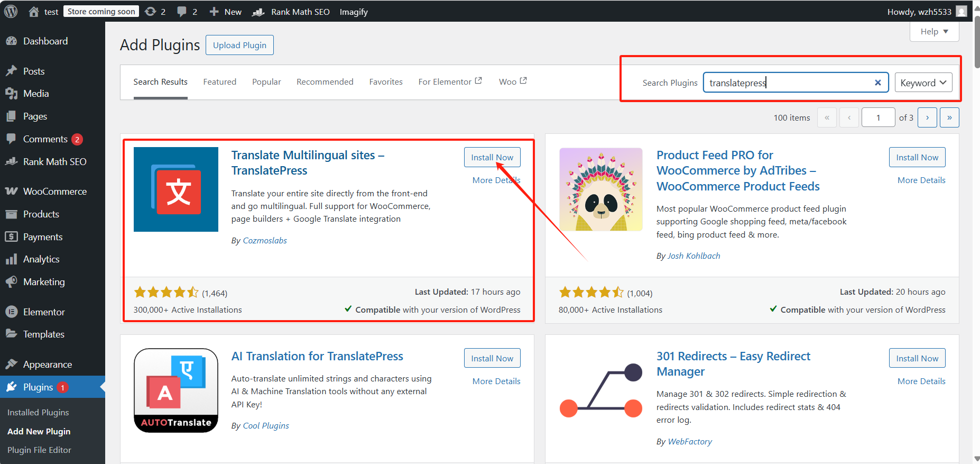This screenshot has width=980, height=464.
Task: Click the user avatar at top right
Action: (x=961, y=11)
